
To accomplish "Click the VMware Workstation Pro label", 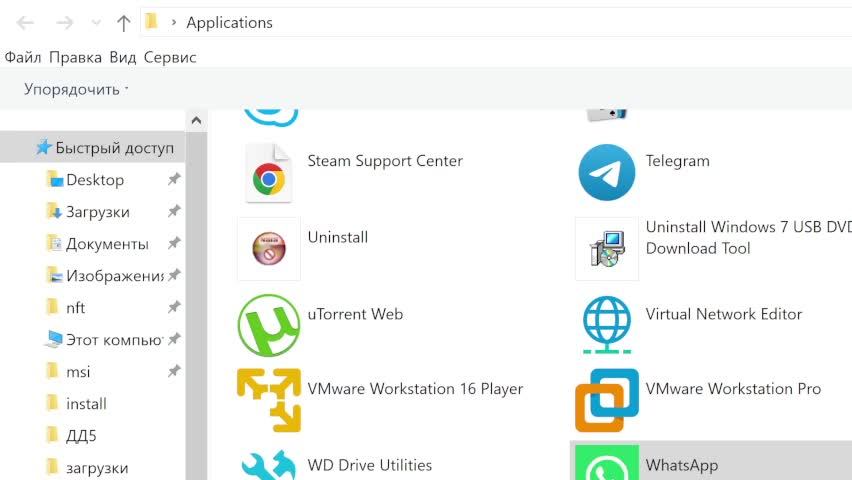I will (733, 389).
